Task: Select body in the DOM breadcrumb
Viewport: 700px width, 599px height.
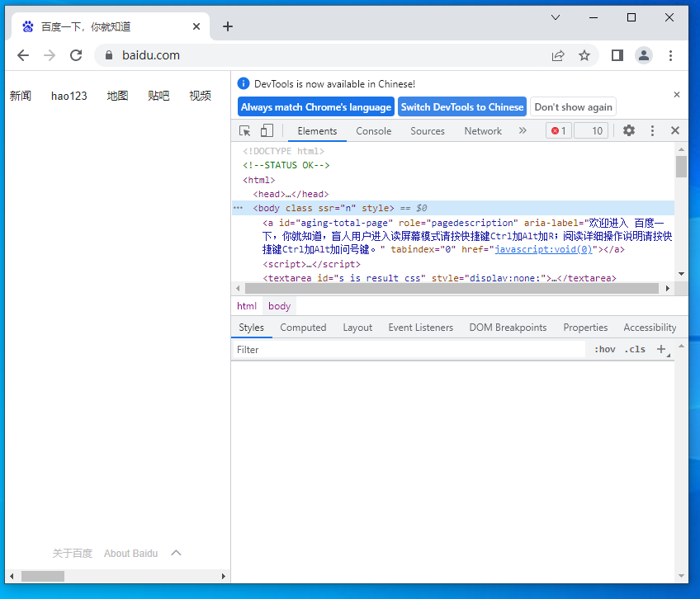Action: 280,306
